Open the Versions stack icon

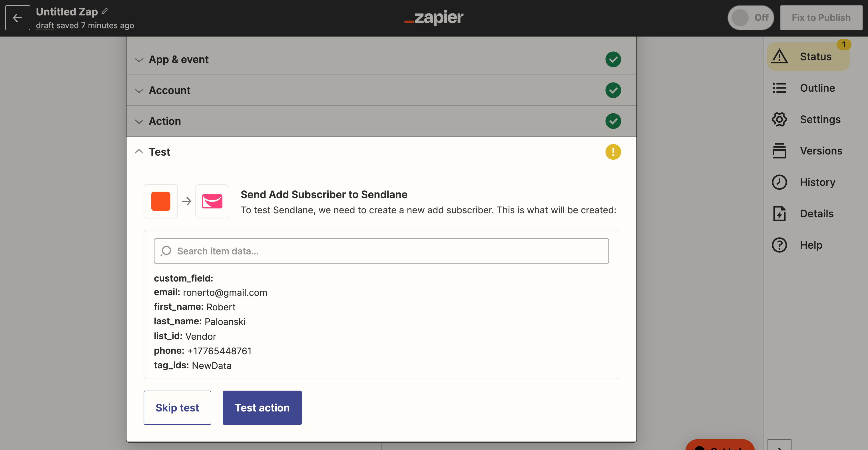pos(779,151)
